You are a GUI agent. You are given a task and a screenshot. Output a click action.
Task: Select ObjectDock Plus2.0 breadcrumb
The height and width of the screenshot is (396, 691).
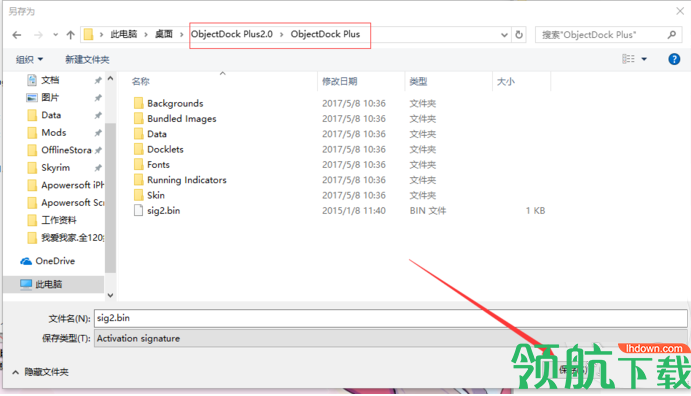tap(232, 34)
